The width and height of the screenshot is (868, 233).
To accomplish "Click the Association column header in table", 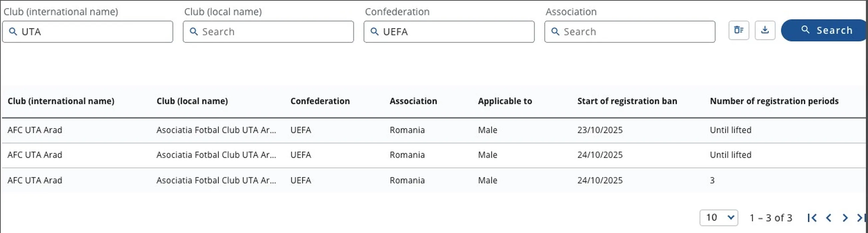I will pyautogui.click(x=413, y=101).
